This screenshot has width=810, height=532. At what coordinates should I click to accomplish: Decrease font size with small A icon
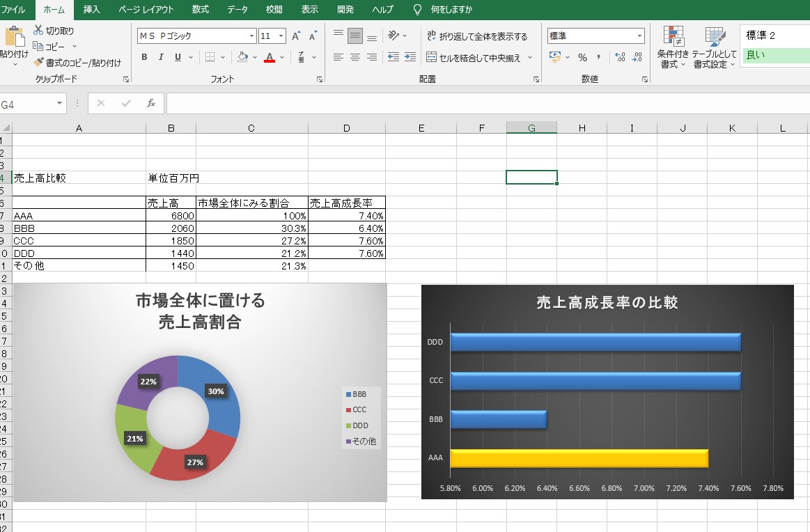tap(313, 36)
